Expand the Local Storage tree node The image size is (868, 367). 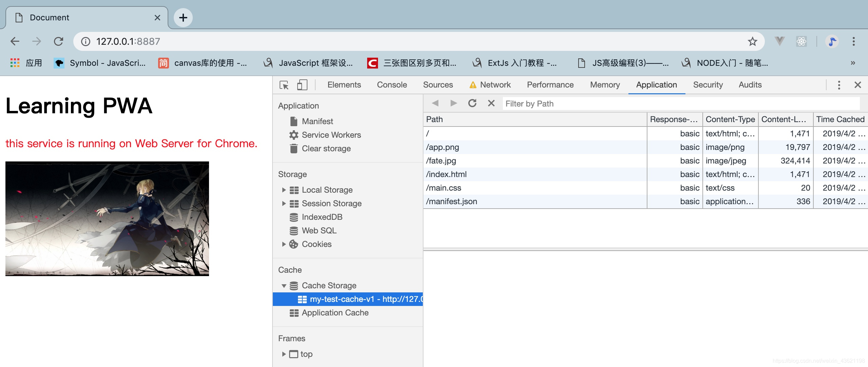click(x=284, y=190)
